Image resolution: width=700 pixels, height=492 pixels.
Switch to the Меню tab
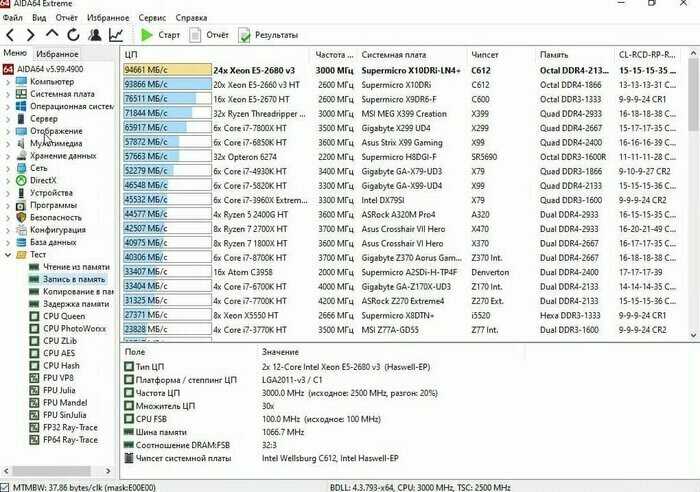[16, 53]
